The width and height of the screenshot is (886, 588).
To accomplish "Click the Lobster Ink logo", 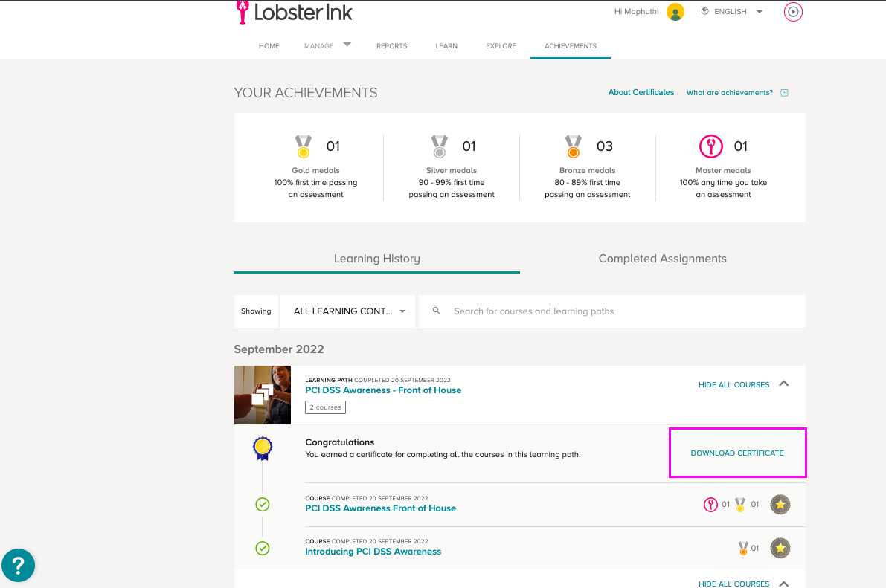I will [294, 13].
